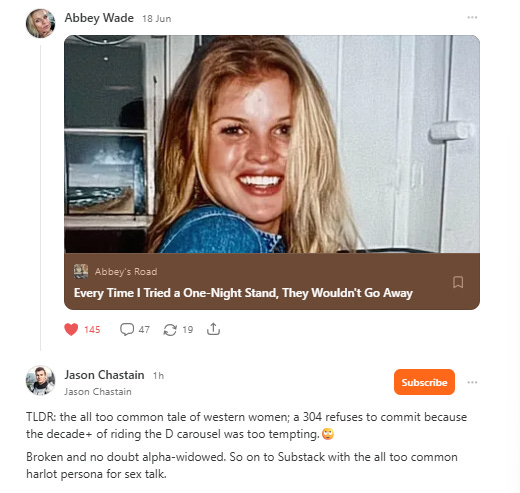Like the post with the heart icon
Image resolution: width=520 pixels, height=493 pixels.
[x=71, y=329]
